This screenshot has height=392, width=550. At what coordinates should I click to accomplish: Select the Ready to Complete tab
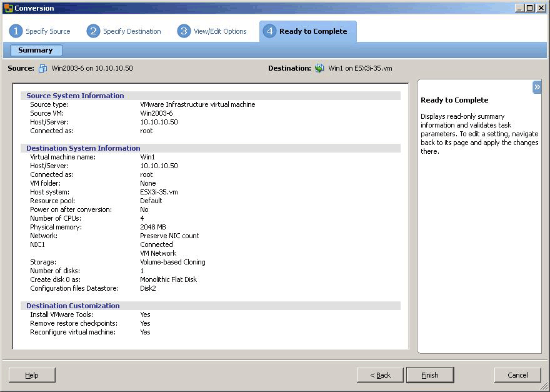[308, 31]
